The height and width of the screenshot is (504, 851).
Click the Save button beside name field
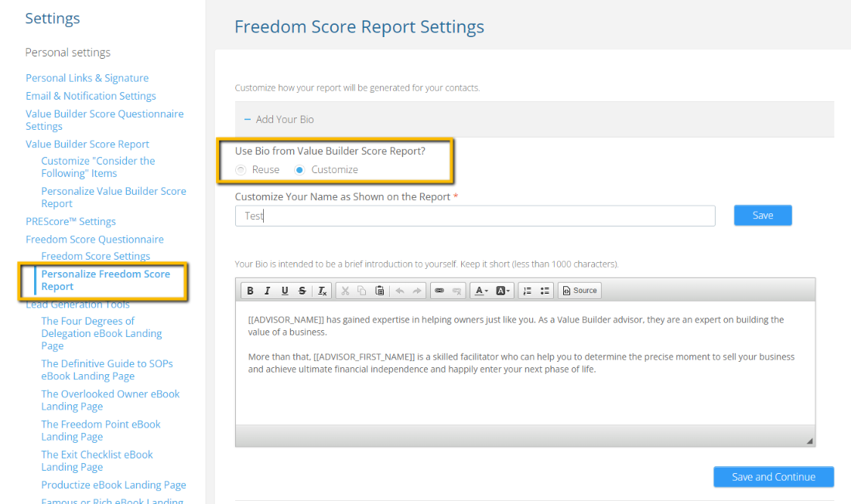pyautogui.click(x=763, y=216)
